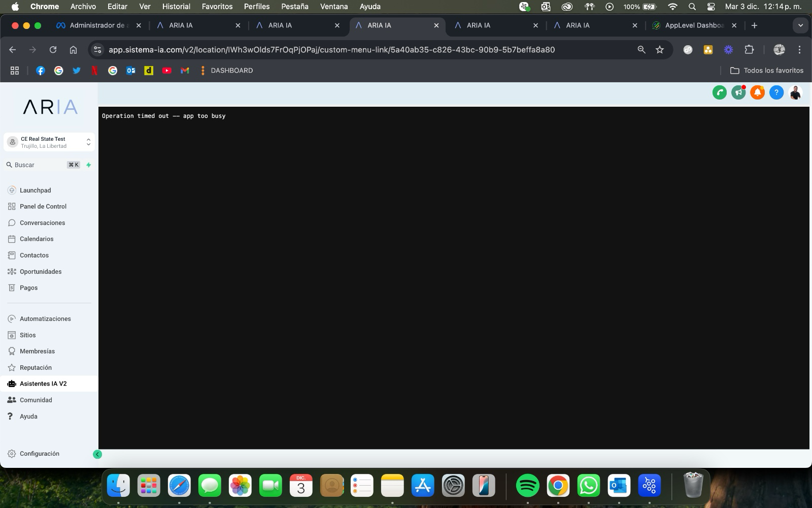812x508 pixels.
Task: Open Asistentes IA V2 section
Action: tap(43, 384)
